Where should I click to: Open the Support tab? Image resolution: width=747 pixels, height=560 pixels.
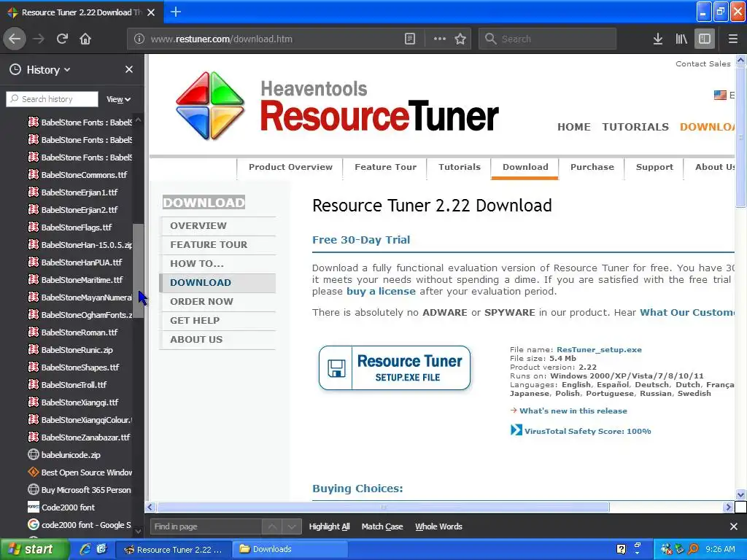tap(654, 167)
